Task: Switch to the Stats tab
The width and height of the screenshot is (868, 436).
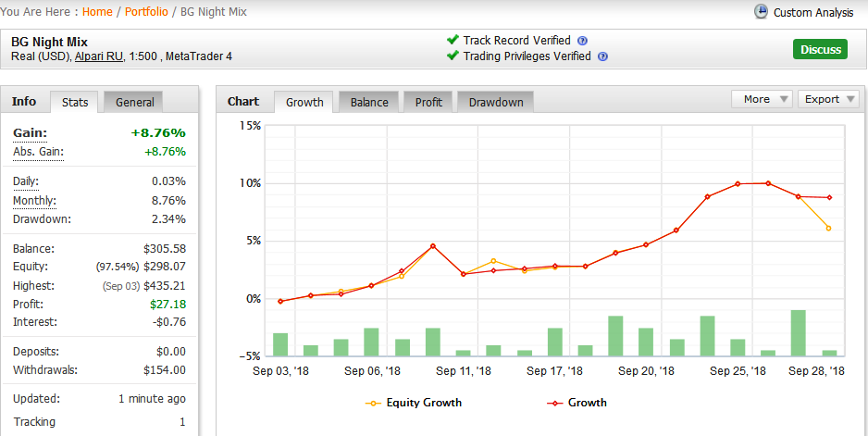Action: (x=75, y=103)
